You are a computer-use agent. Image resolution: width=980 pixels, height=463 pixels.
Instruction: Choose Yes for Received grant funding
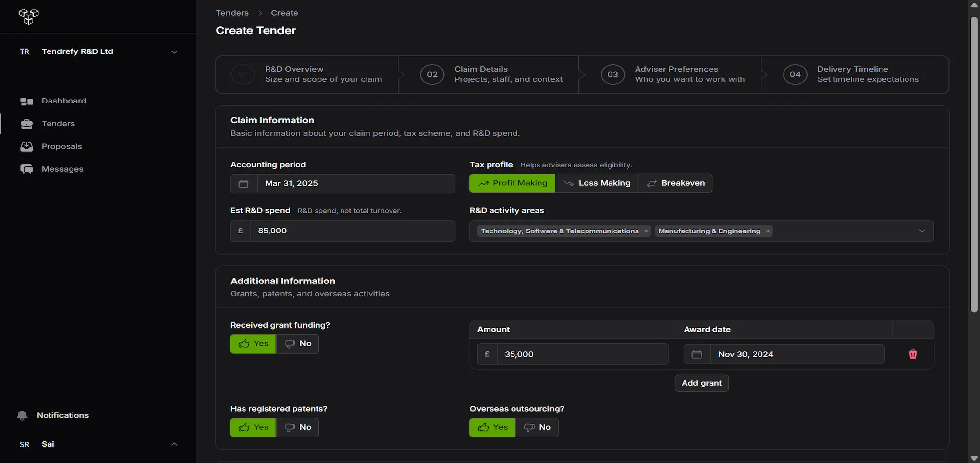[x=253, y=344]
